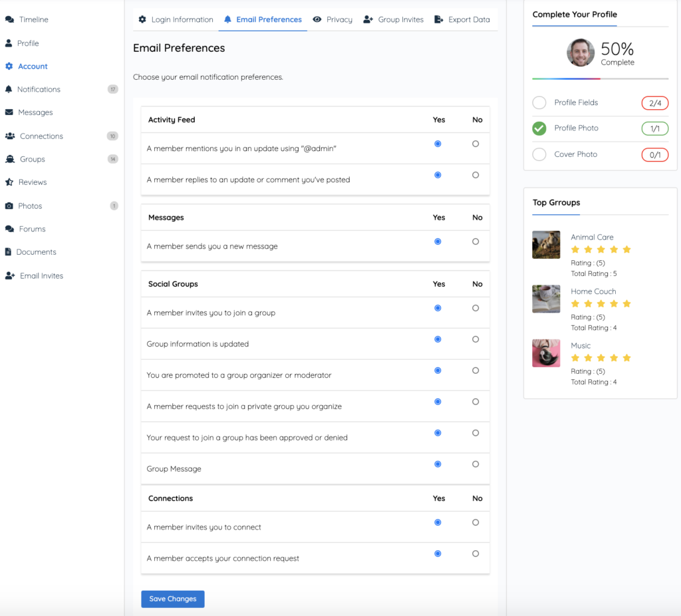
Task: Switch to the Group Invites tab
Action: click(394, 19)
